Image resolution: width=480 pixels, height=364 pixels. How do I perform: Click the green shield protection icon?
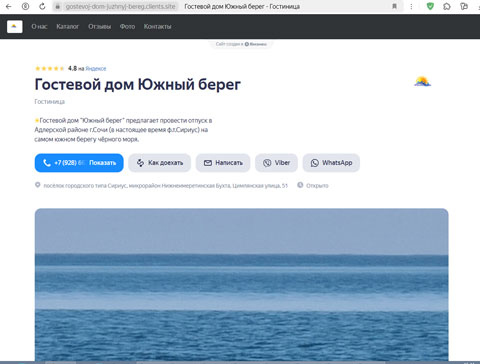point(430,6)
